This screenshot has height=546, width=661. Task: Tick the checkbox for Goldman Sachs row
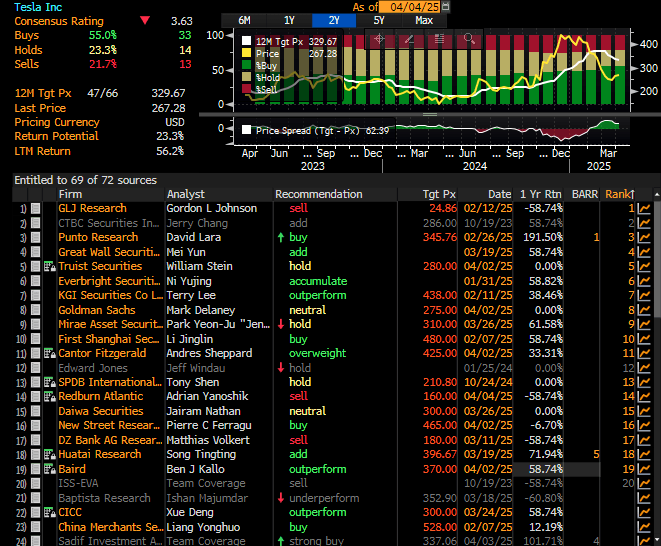(36, 310)
